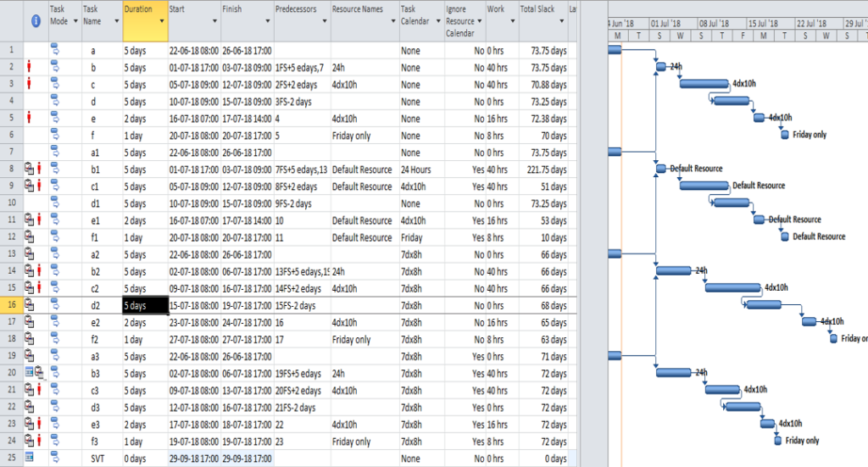868x467 pixels.
Task: Open the Predecessors column filter dropdown
Action: coord(325,21)
